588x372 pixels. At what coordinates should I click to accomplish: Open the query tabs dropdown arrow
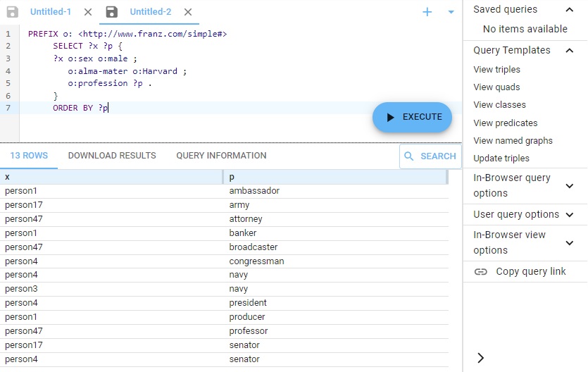(x=451, y=12)
